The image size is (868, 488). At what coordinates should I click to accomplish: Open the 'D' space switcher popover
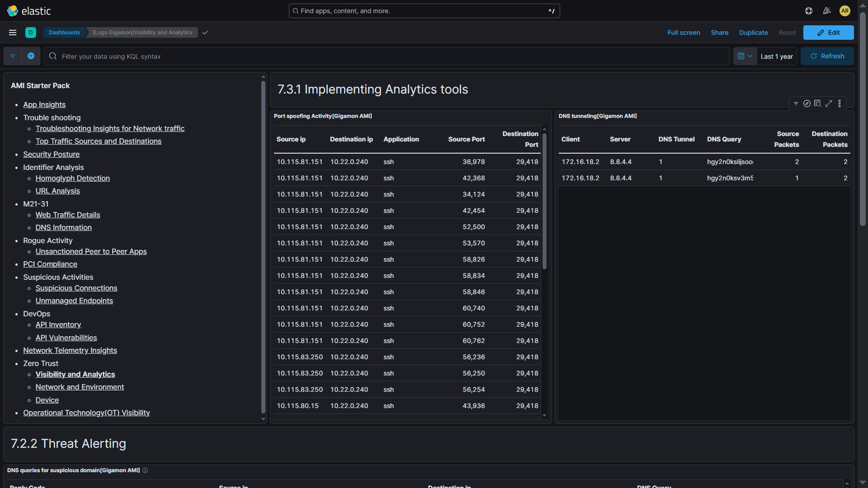coord(30,32)
